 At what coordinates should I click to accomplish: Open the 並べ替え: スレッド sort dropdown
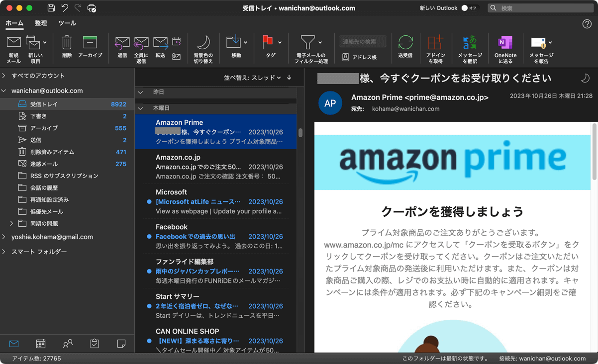(252, 78)
